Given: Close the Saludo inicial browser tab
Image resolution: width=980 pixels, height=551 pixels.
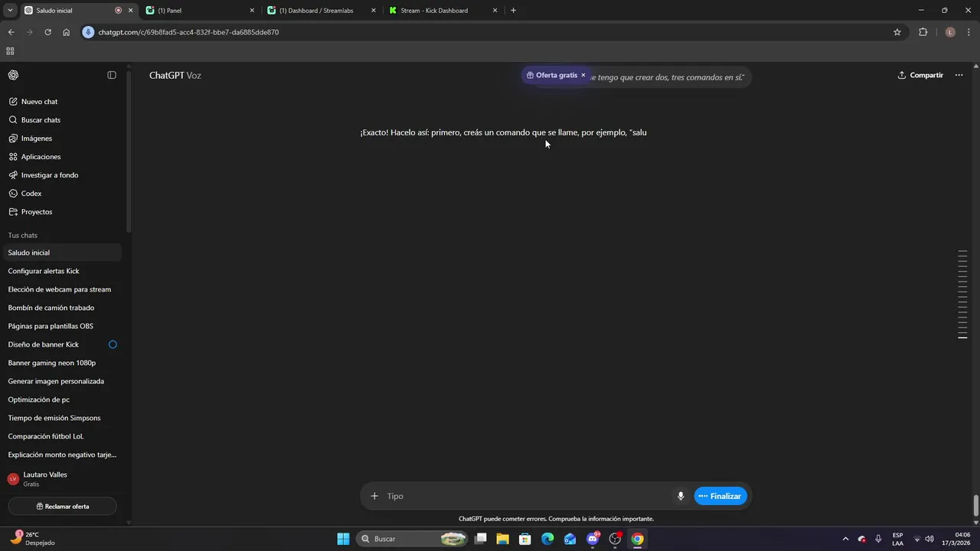Looking at the screenshot, I should (130, 11).
